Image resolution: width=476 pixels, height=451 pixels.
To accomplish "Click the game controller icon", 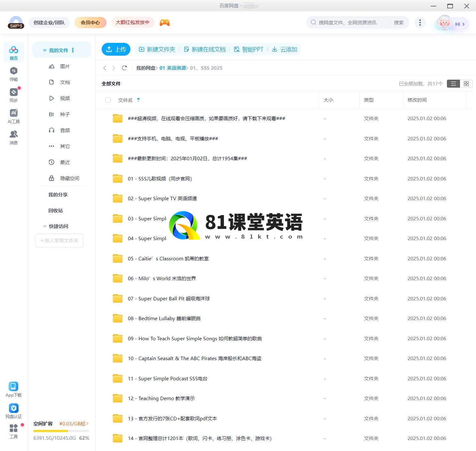I will point(165,22).
